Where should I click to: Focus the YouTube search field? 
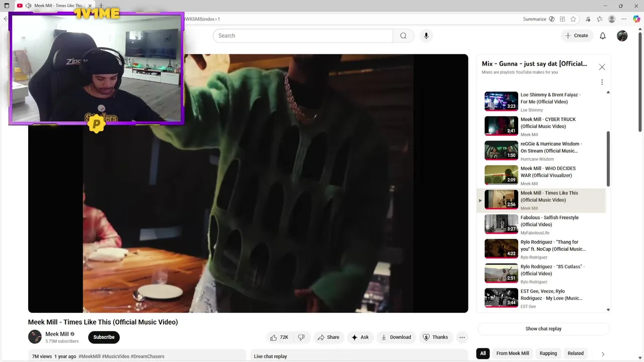(x=303, y=36)
